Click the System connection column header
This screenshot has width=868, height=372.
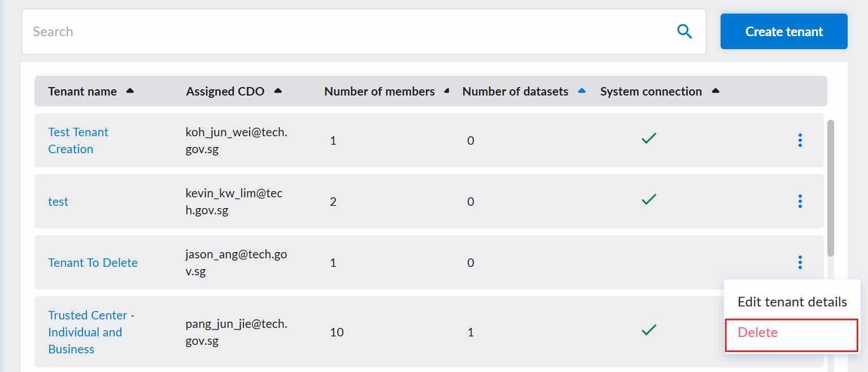651,92
